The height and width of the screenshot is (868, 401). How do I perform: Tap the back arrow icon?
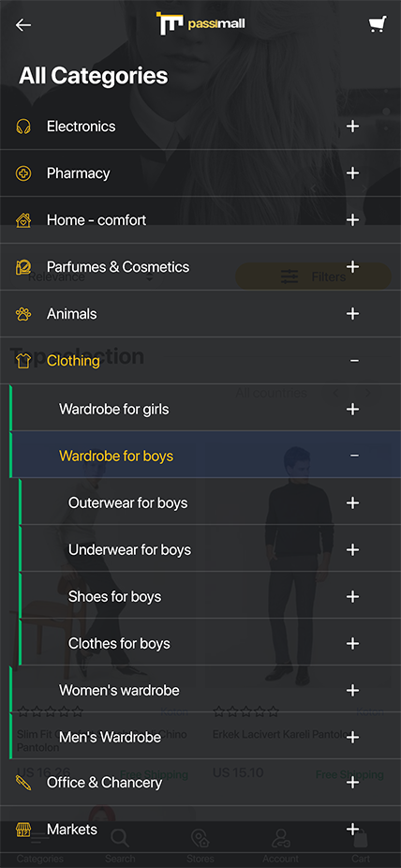[x=23, y=25]
